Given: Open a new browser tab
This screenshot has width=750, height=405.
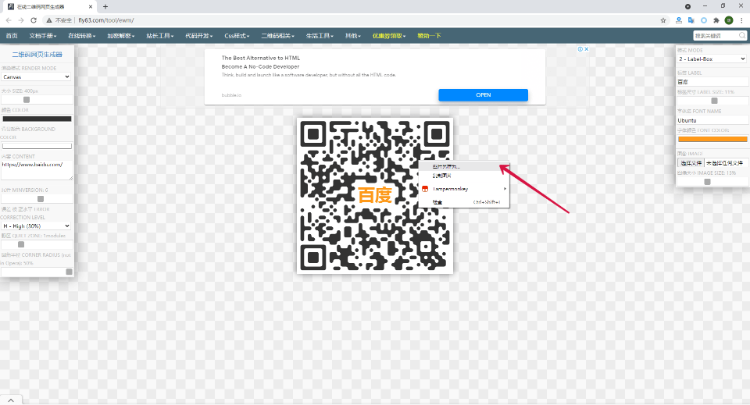Looking at the screenshot, I should 105,7.
